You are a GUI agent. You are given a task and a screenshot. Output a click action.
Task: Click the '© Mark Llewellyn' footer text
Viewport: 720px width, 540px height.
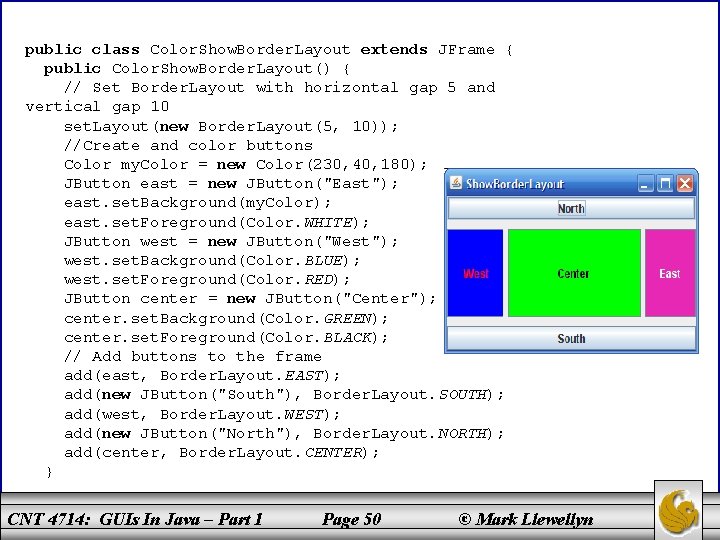coord(526,519)
